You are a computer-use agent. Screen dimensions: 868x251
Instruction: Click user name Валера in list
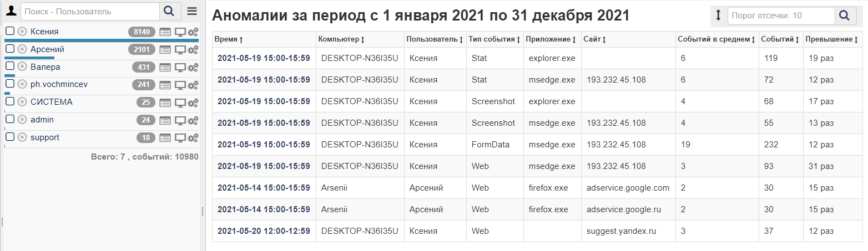point(45,67)
